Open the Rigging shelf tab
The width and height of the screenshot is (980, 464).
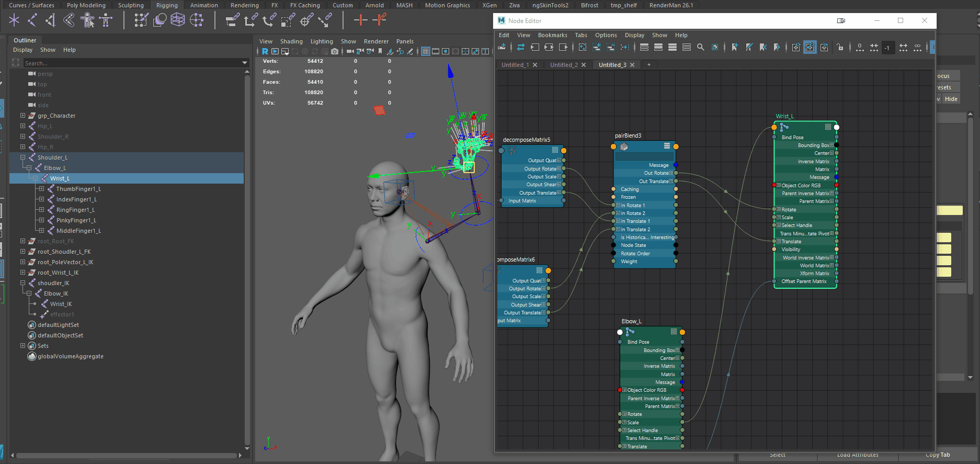tap(167, 5)
